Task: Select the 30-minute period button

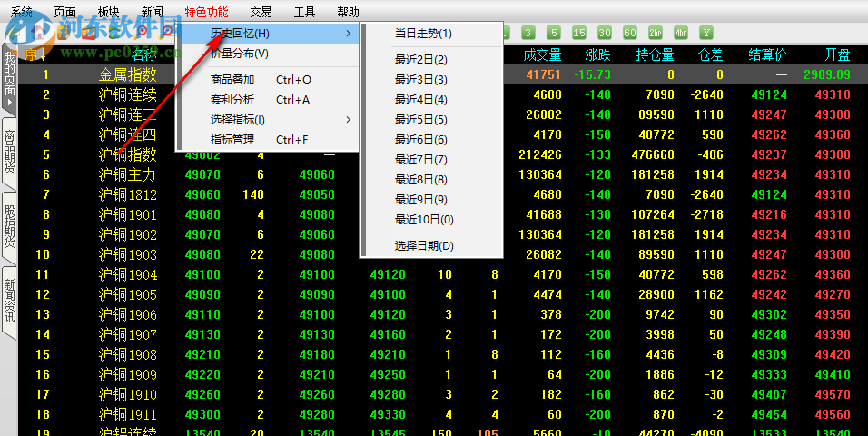Action: [x=605, y=33]
